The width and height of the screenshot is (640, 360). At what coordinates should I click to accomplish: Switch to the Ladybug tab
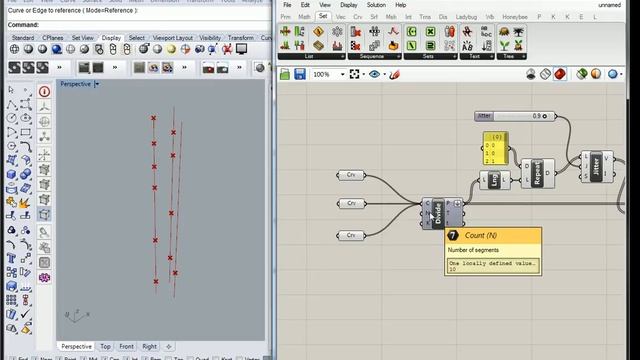coord(466,17)
